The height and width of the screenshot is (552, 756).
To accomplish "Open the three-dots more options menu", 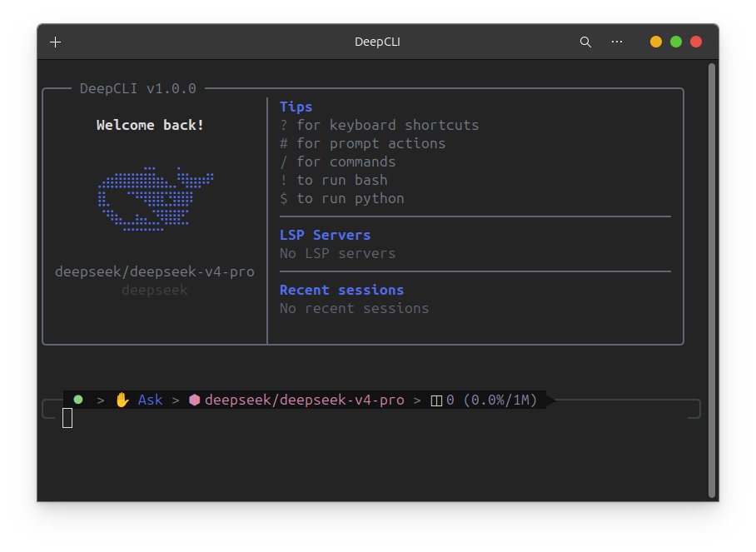I will (x=617, y=42).
